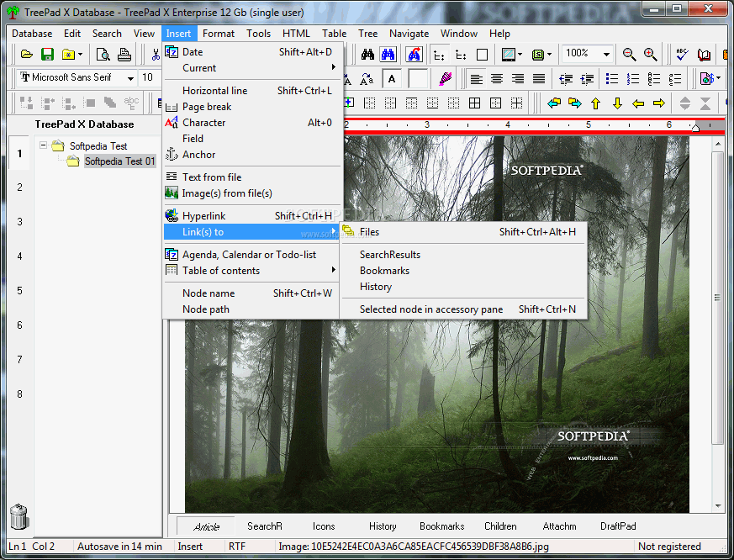This screenshot has height=560, width=734.
Task: Switch to the DraftPad tab
Action: 618,526
